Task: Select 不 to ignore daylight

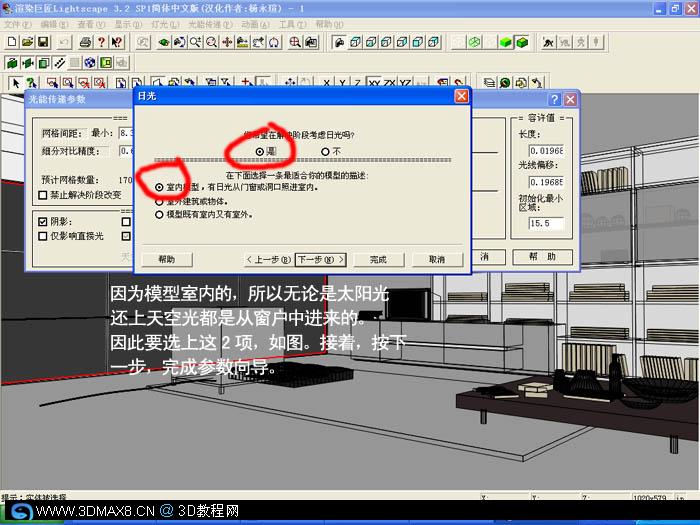Action: click(325, 152)
